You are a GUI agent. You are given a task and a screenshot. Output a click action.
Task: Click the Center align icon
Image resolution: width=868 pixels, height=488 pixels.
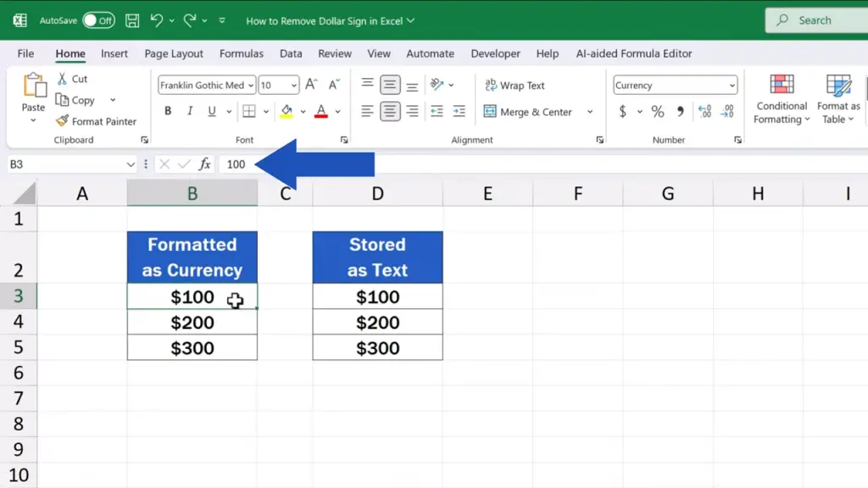[390, 112]
